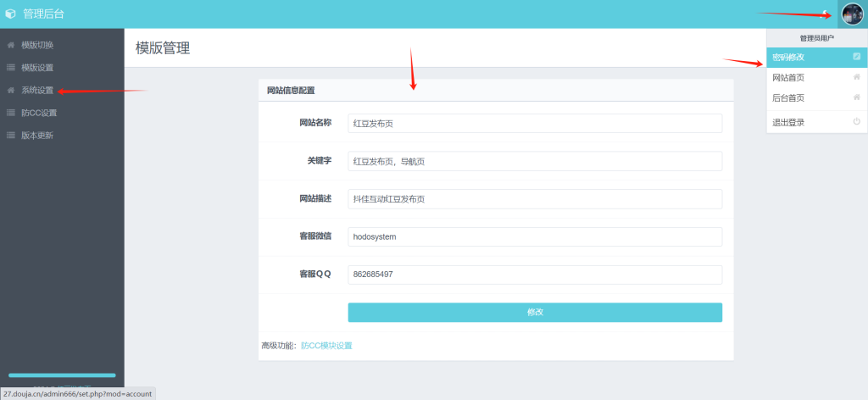Click the cube logo icon in the header
The height and width of the screenshot is (400, 868).
click(10, 14)
